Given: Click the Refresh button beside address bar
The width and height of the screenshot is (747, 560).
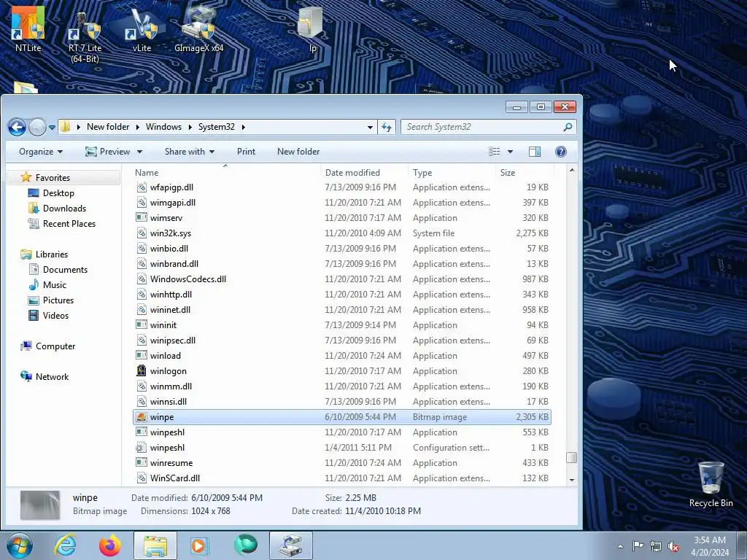Looking at the screenshot, I should (x=387, y=127).
